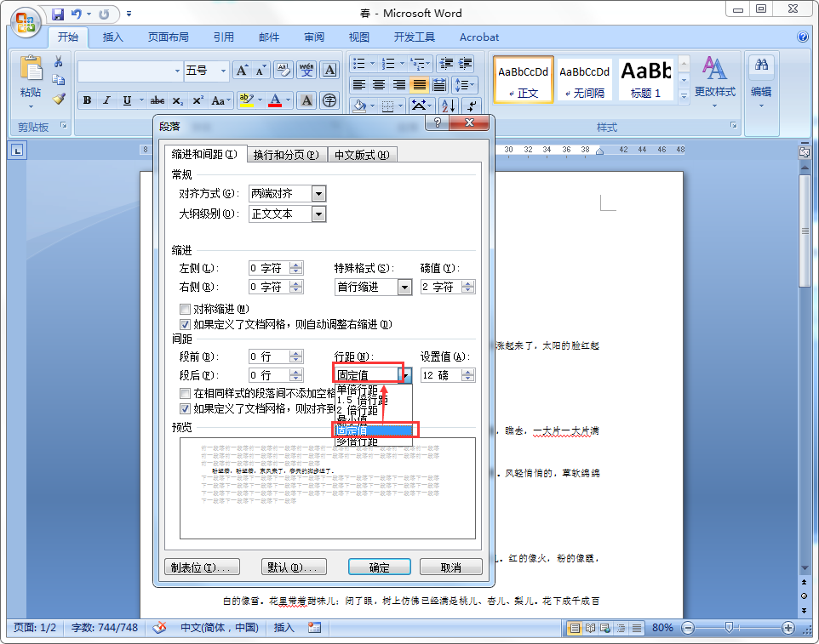Open the 审阅 ribbon tab

[x=314, y=37]
